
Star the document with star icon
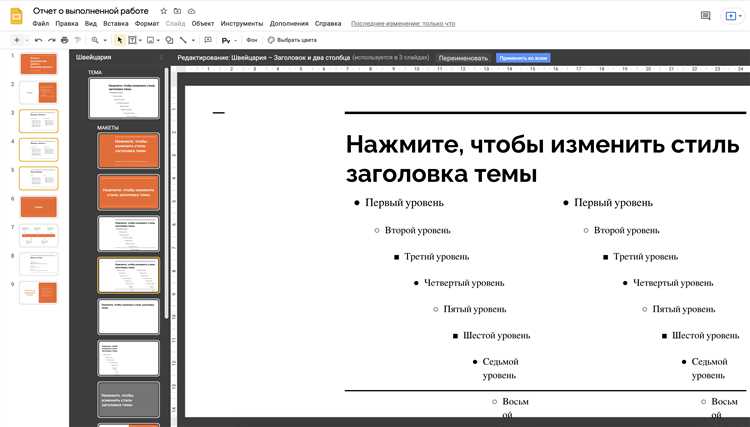(x=164, y=11)
